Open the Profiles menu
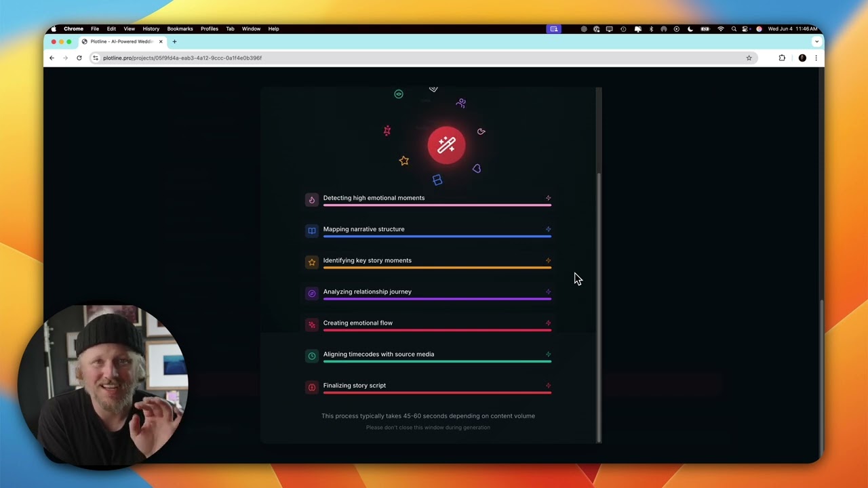The image size is (868, 488). tap(210, 28)
